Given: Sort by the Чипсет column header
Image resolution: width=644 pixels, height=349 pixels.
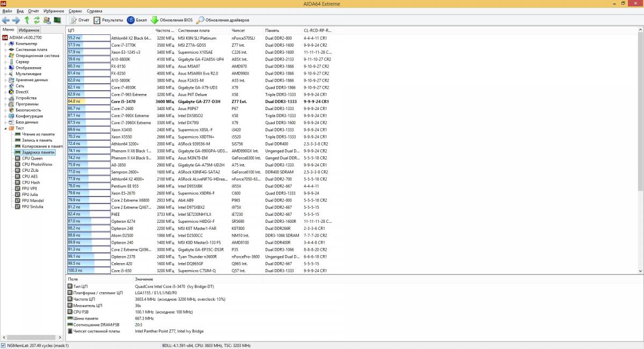Looking at the screenshot, I should click(238, 31).
